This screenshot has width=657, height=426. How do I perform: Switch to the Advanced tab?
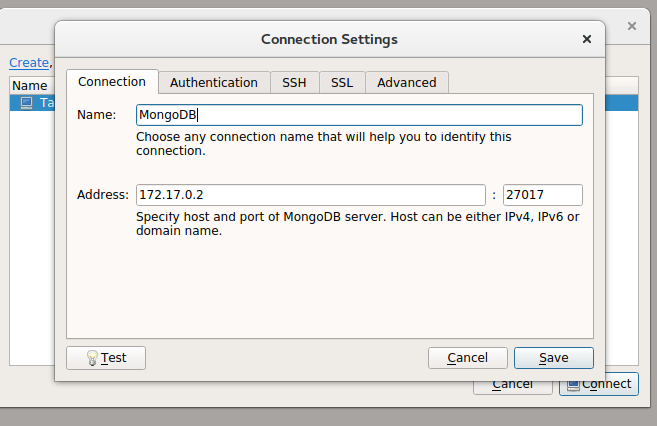click(407, 83)
